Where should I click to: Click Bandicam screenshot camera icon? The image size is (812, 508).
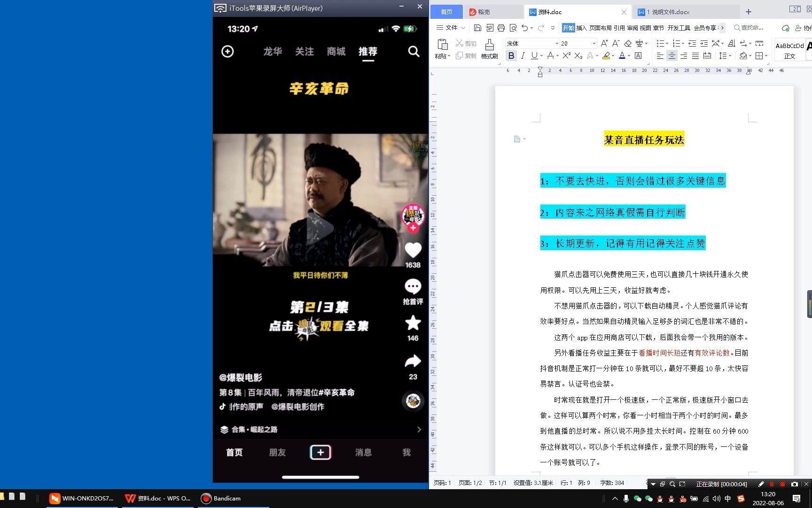pyautogui.click(x=795, y=484)
